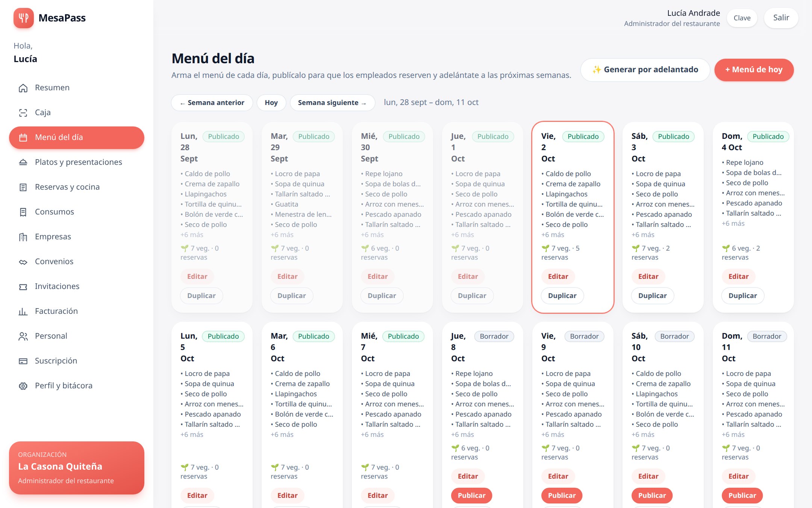812x508 pixels.
Task: Select the Facturación chart icon
Action: pyautogui.click(x=23, y=311)
